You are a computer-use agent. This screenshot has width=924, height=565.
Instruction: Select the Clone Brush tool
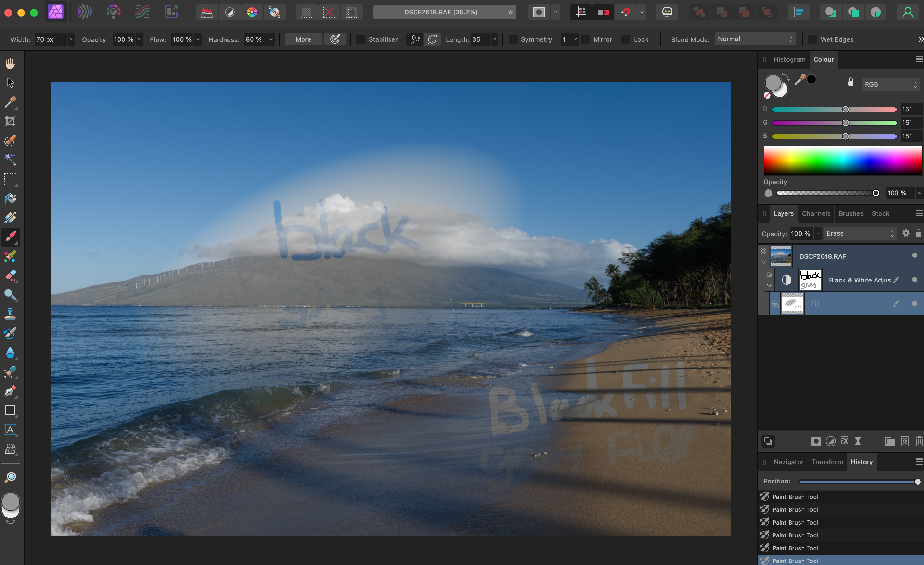click(10, 314)
